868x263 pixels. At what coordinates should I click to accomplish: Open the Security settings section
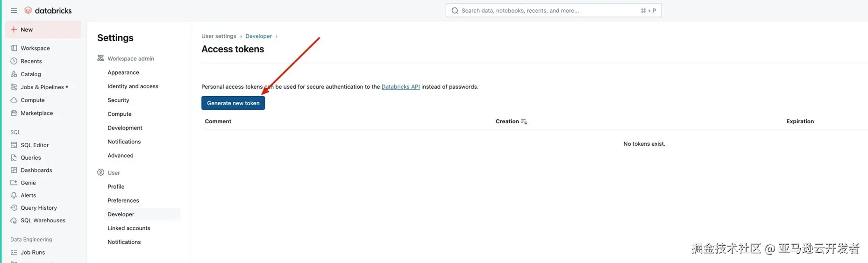point(118,100)
